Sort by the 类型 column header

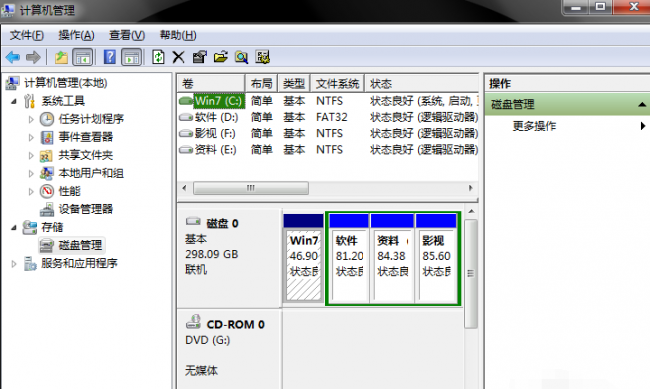(x=294, y=84)
